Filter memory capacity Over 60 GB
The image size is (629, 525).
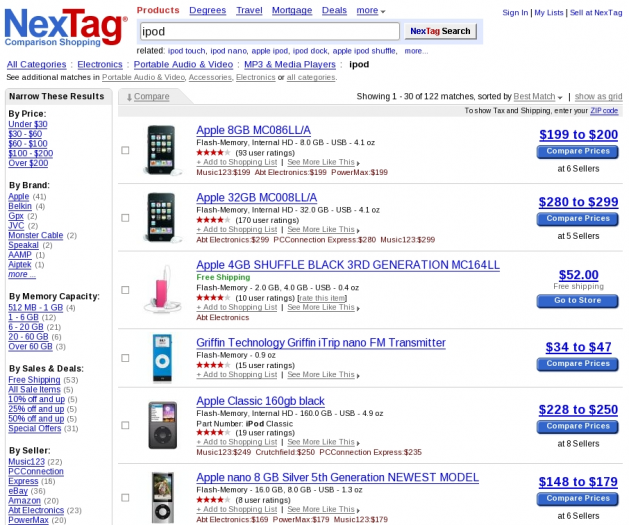tap(30, 346)
